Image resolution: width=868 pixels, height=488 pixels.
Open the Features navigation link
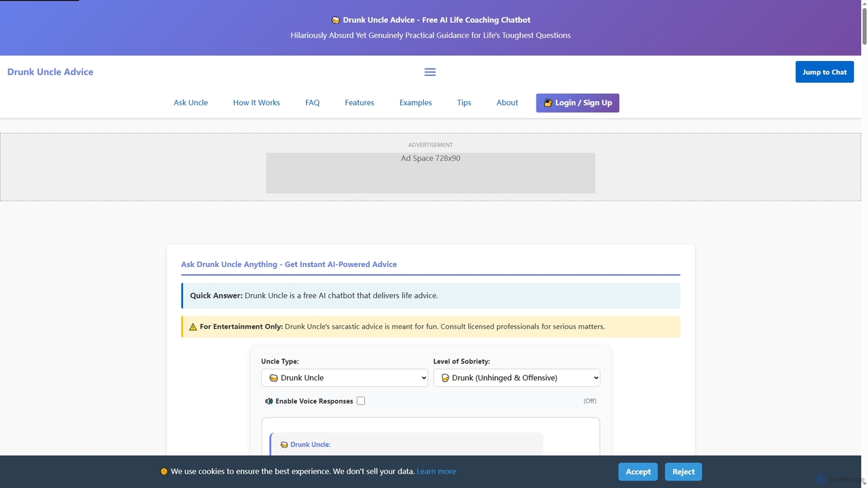(x=359, y=103)
